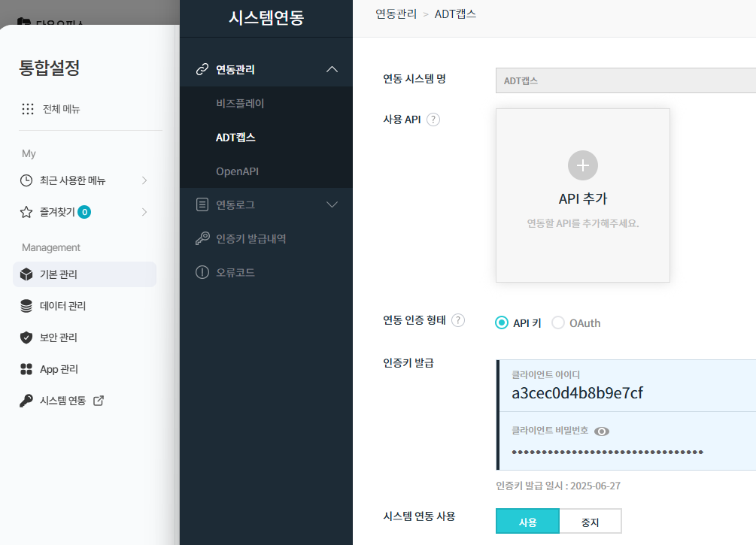Image resolution: width=756 pixels, height=545 pixels.
Task: Expand the 연동로그 section chevron
Action: [332, 204]
